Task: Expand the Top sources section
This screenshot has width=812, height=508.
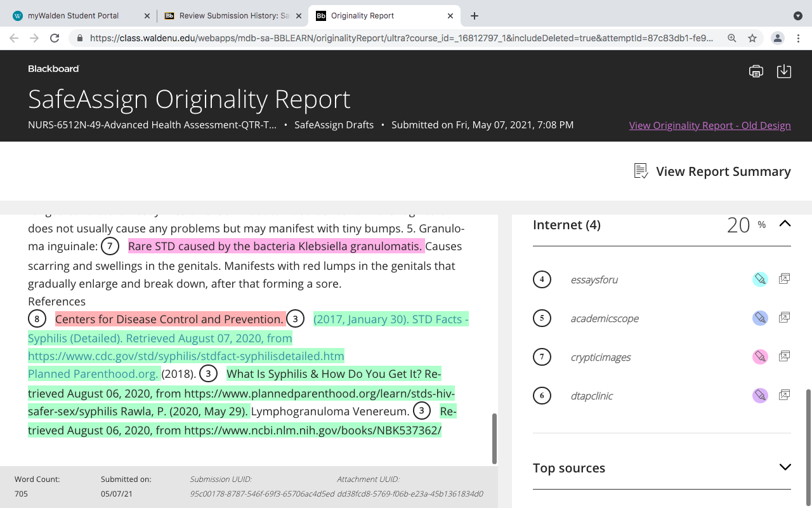Action: [785, 467]
